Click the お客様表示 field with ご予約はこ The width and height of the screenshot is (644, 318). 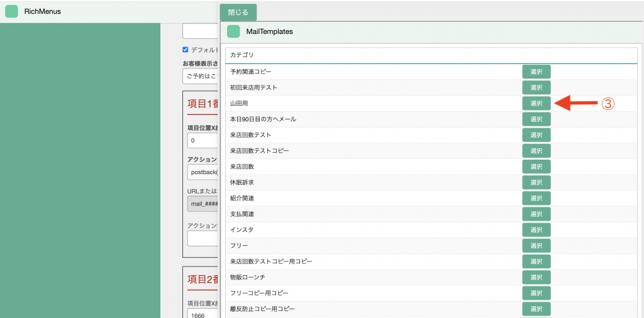pos(200,76)
